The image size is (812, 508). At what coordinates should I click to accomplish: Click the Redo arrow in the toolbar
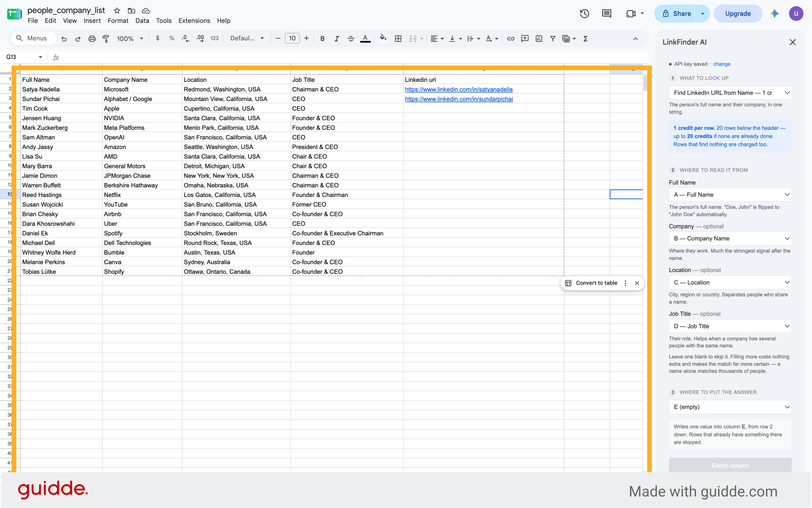coord(78,39)
